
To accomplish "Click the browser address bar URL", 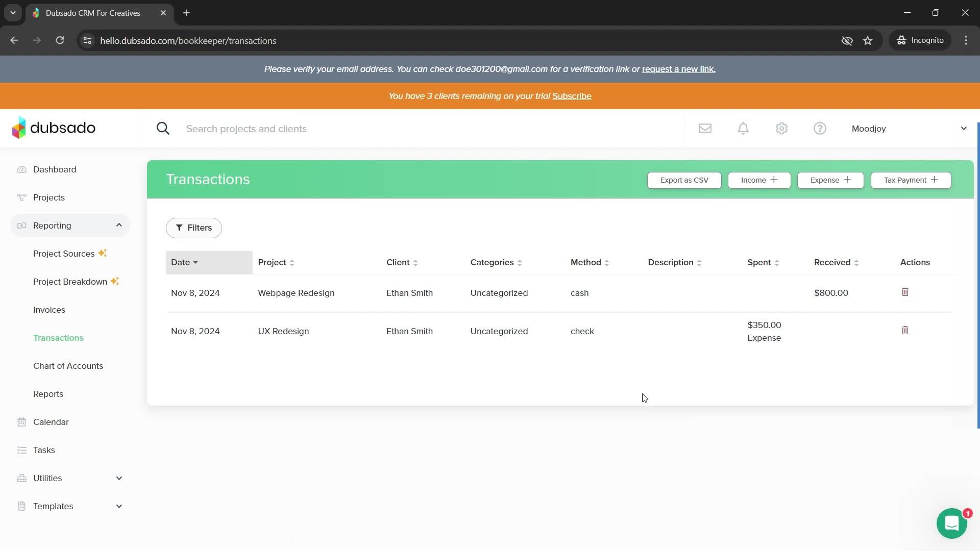I will (x=188, y=40).
